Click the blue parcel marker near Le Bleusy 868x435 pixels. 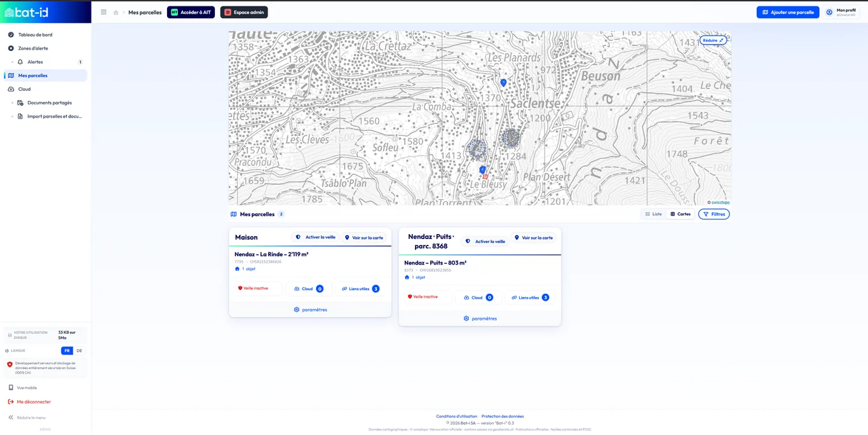482,170
